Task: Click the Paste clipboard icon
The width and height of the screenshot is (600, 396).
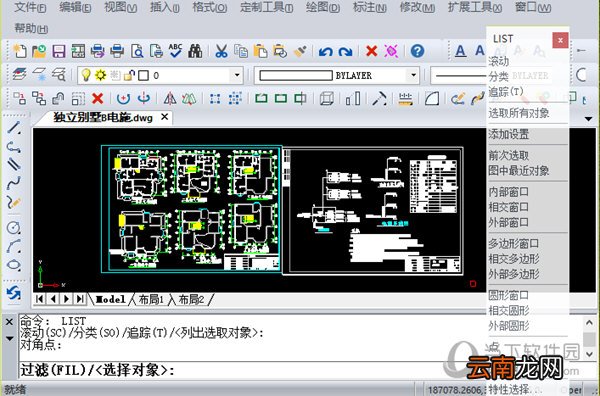Action: (x=261, y=51)
